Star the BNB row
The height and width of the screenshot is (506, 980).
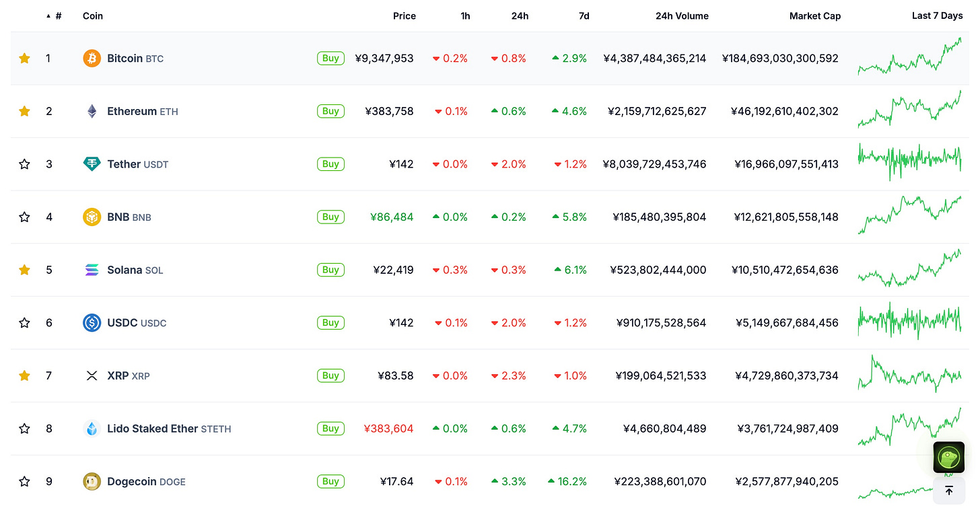tap(25, 217)
